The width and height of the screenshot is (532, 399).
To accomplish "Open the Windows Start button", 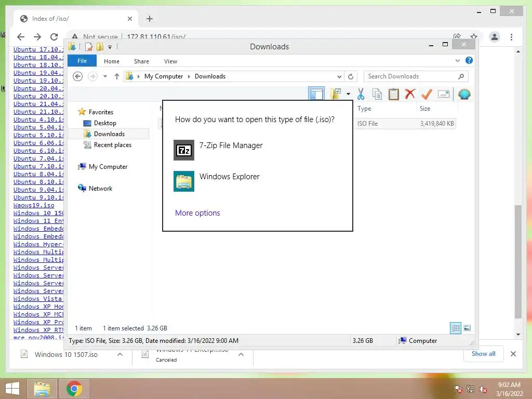I will [12, 389].
